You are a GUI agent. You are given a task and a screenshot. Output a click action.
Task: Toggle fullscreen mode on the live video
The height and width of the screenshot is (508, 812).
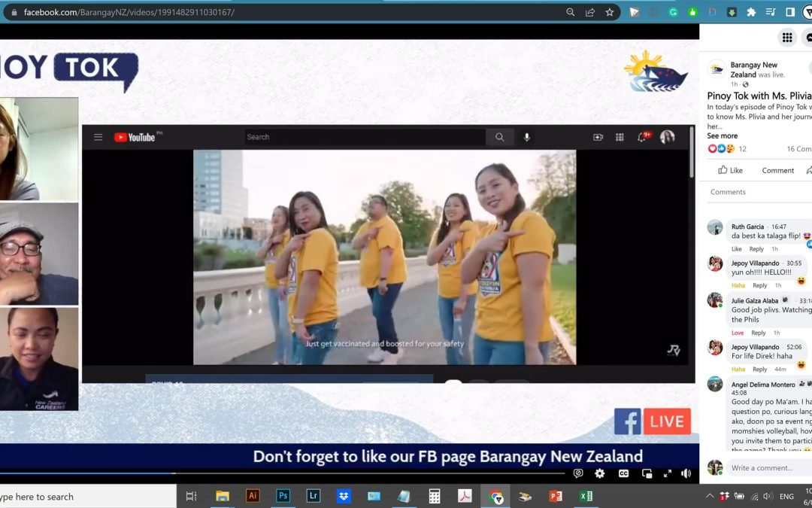668,473
